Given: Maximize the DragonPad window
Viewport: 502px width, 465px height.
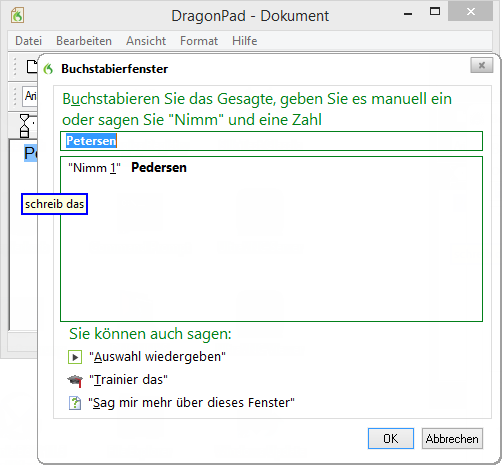Looking at the screenshot, I should click(x=435, y=12).
